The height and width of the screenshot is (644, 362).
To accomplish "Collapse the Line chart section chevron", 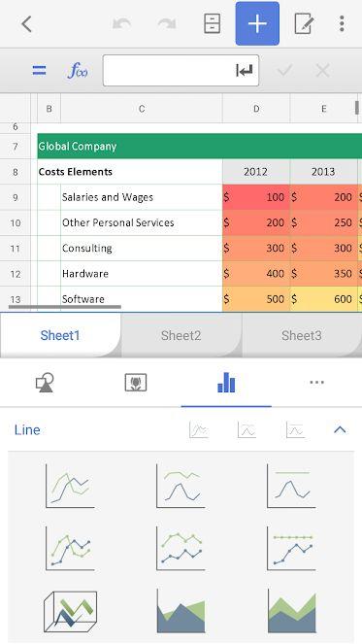I will tap(340, 430).
